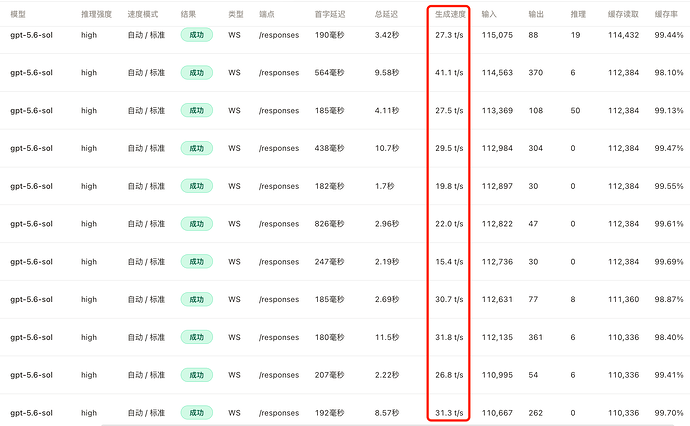Click the 类型 column header
This screenshot has height=426, width=690.
coord(236,15)
